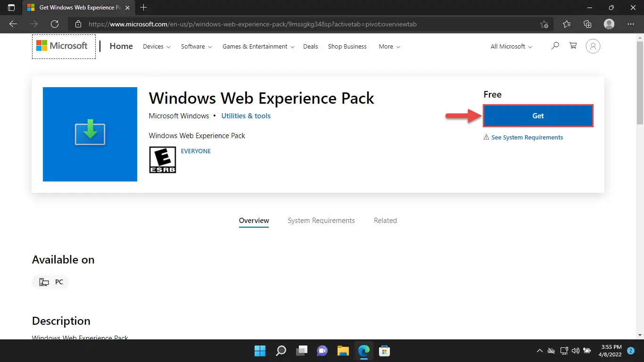Screen dimensions: 644x362
Task: Switch to System Requirements tab
Action: (x=322, y=221)
